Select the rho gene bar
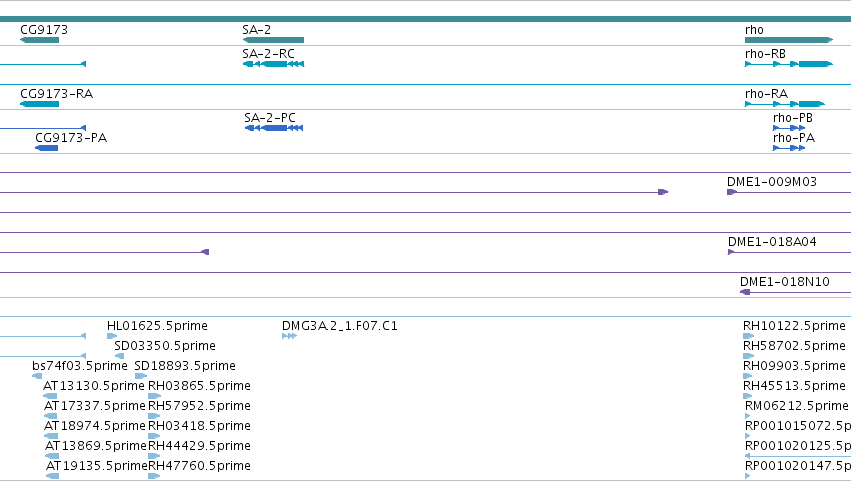Image resolution: width=851 pixels, height=481 pixels. click(789, 40)
